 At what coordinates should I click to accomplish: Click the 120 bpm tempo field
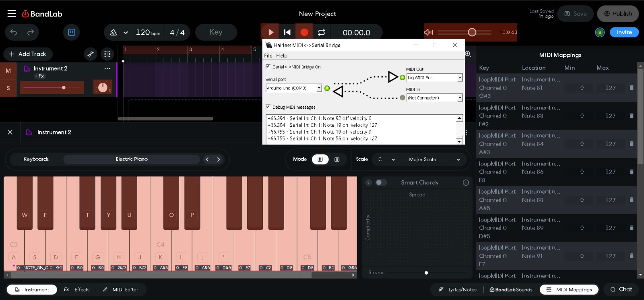point(148,32)
